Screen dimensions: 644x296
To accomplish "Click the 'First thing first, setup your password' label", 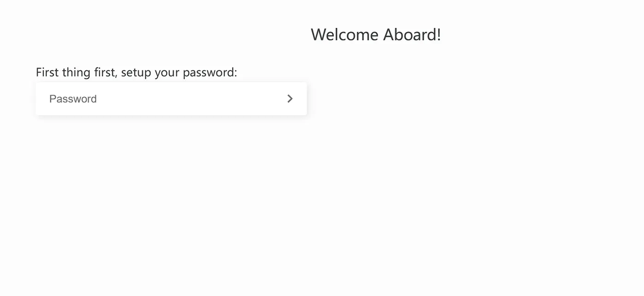I will pyautogui.click(x=137, y=72).
